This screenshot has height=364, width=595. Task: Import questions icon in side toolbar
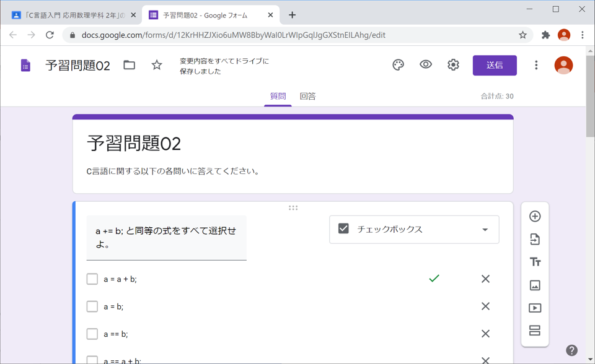pyautogui.click(x=535, y=239)
